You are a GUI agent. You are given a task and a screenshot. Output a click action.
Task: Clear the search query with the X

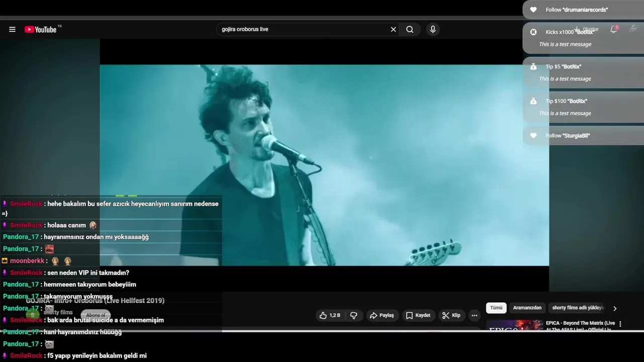[393, 30]
